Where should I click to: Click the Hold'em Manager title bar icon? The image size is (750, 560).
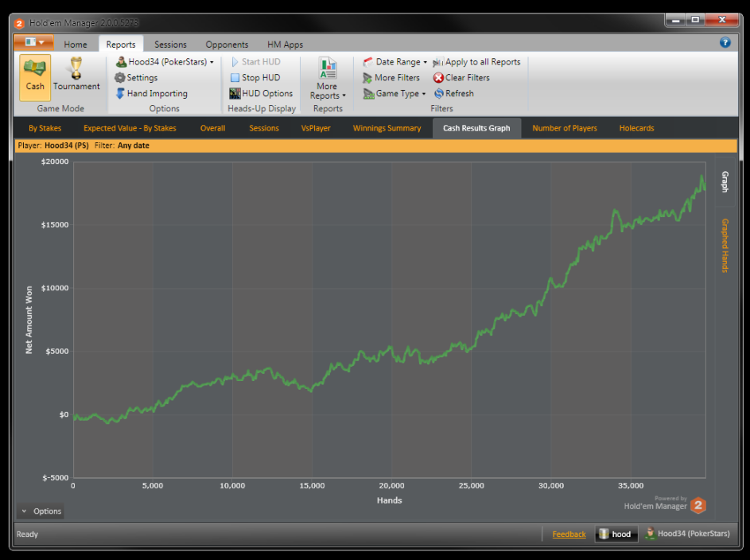(19, 23)
